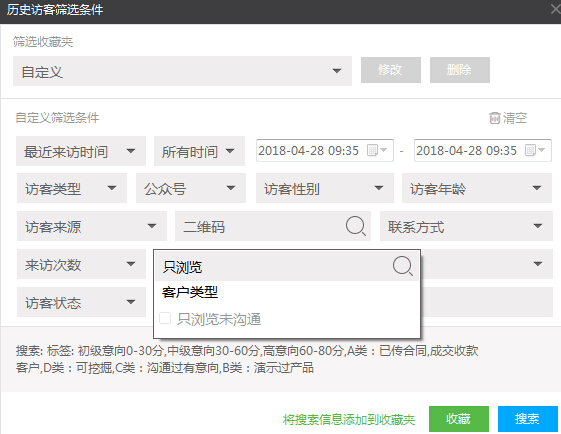This screenshot has height=434, width=561.
Task: Select the 客户类型 group header
Action: click(x=190, y=292)
